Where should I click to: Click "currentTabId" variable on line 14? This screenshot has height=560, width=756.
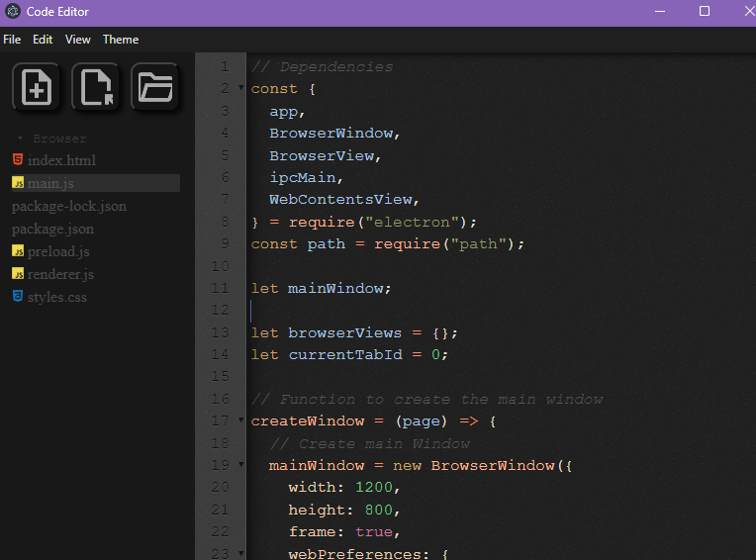345,355
